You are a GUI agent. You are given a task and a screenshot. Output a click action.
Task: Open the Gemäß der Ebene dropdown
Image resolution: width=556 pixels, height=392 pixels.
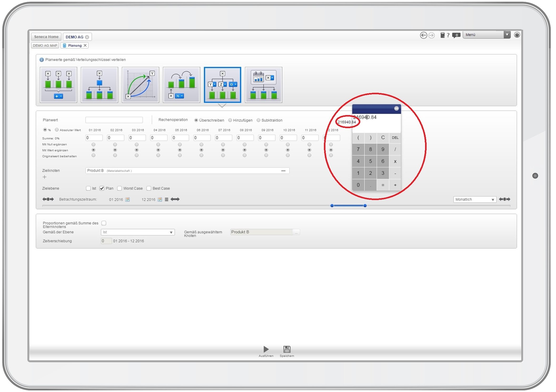(171, 232)
